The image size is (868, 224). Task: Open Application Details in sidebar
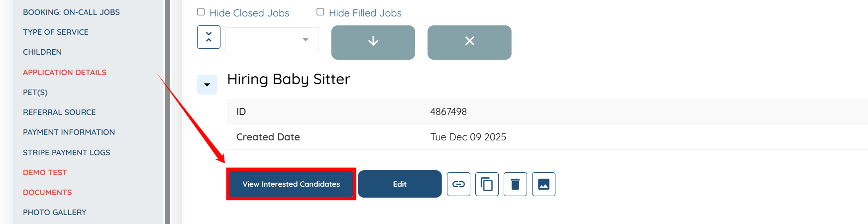coord(65,72)
